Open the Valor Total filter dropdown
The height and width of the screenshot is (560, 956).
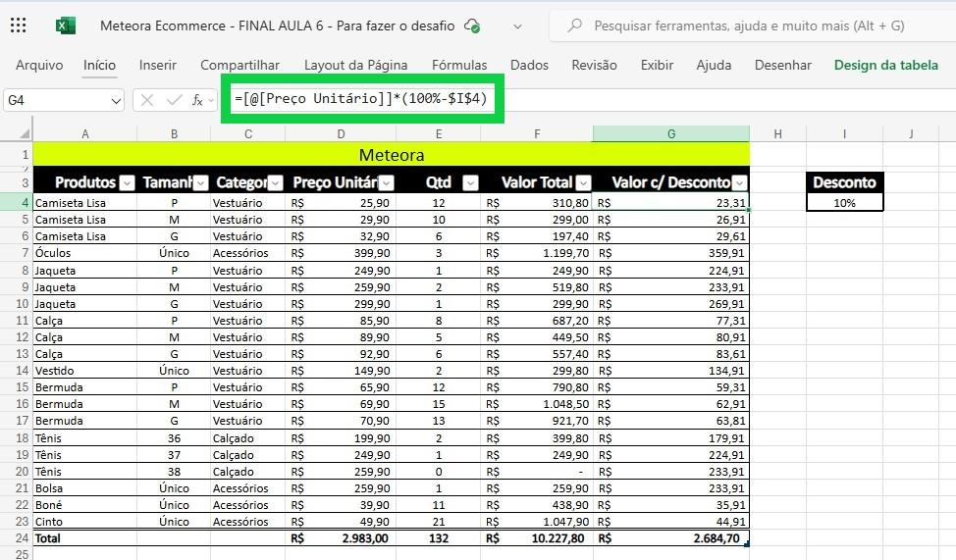pyautogui.click(x=583, y=182)
